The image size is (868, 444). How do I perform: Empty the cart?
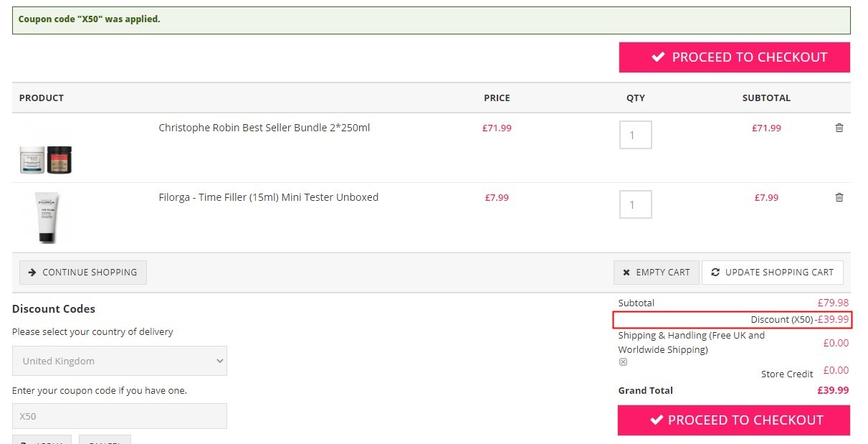pyautogui.click(x=656, y=273)
